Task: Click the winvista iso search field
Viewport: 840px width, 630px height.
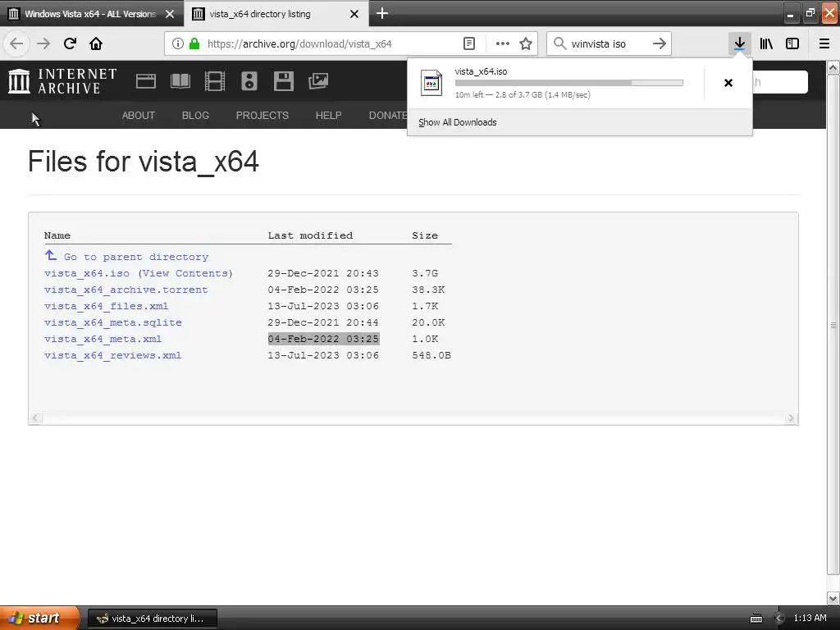Action: coord(609,43)
